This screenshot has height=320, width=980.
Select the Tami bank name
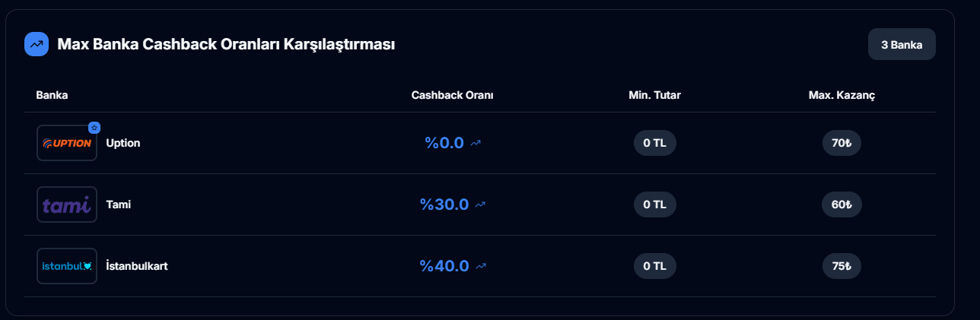119,204
